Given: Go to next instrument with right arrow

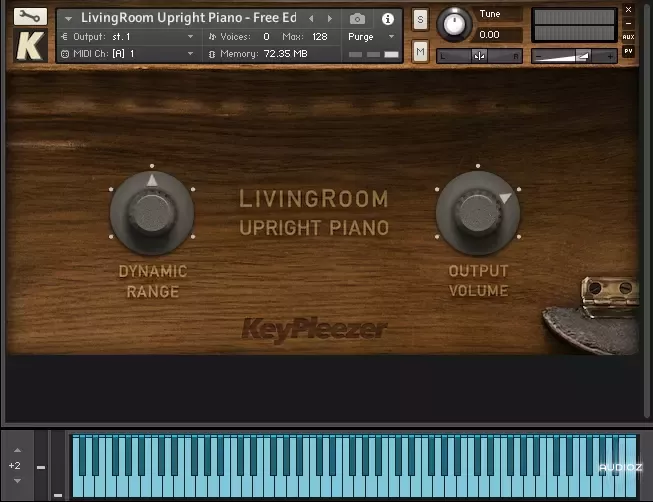Looking at the screenshot, I should point(330,18).
